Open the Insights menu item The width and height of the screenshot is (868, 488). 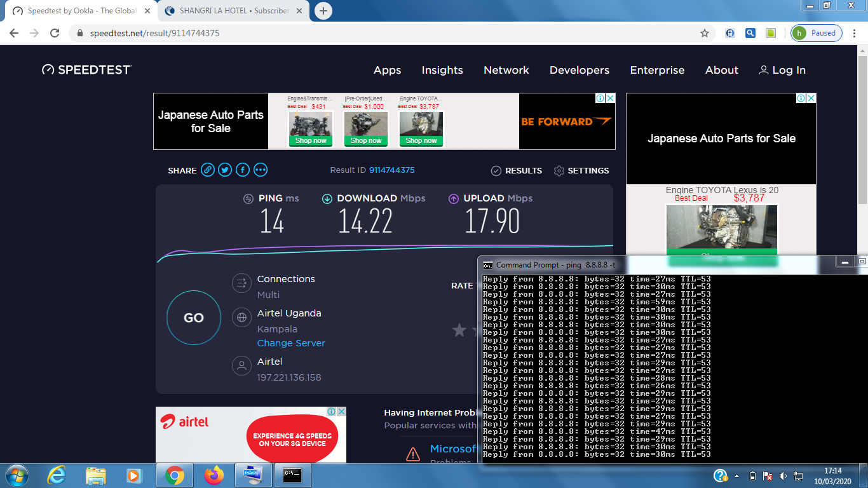click(442, 71)
